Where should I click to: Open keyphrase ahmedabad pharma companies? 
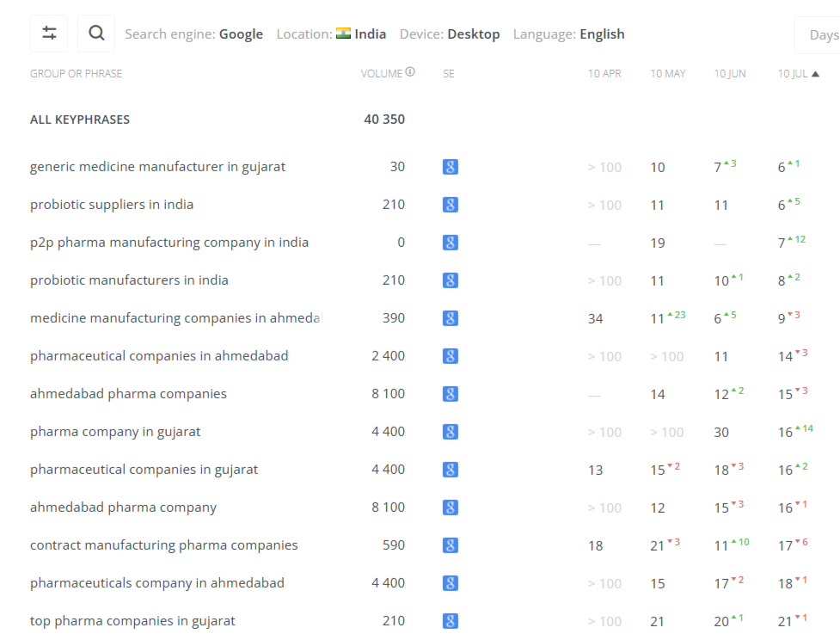(129, 394)
